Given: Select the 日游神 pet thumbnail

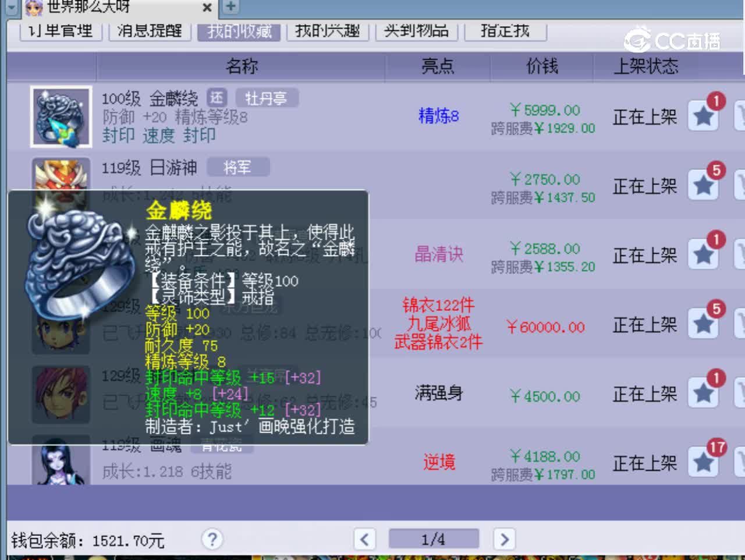Looking at the screenshot, I should tap(61, 173).
